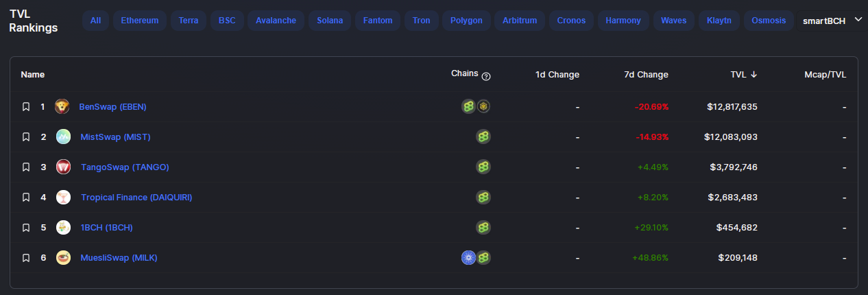Sort by the Mcap/TVL column
This screenshot has width=868, height=295.
click(826, 75)
